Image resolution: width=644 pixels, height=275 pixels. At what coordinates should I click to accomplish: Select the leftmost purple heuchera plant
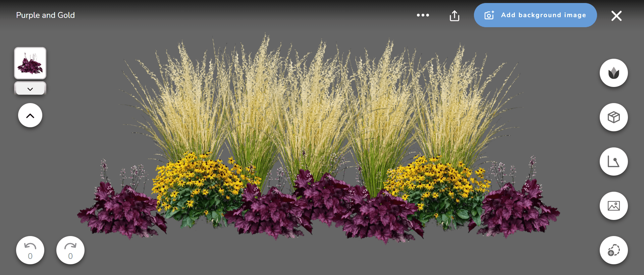click(121, 212)
